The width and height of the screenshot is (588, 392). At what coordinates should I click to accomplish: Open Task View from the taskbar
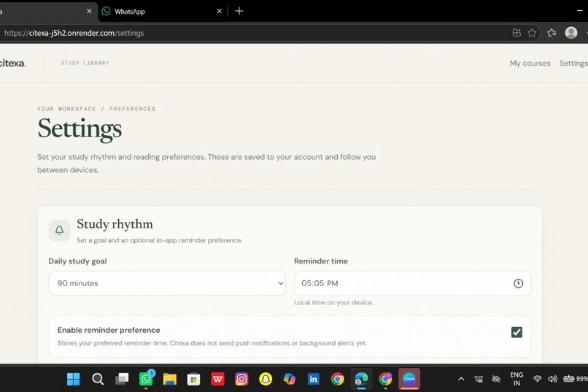122,379
